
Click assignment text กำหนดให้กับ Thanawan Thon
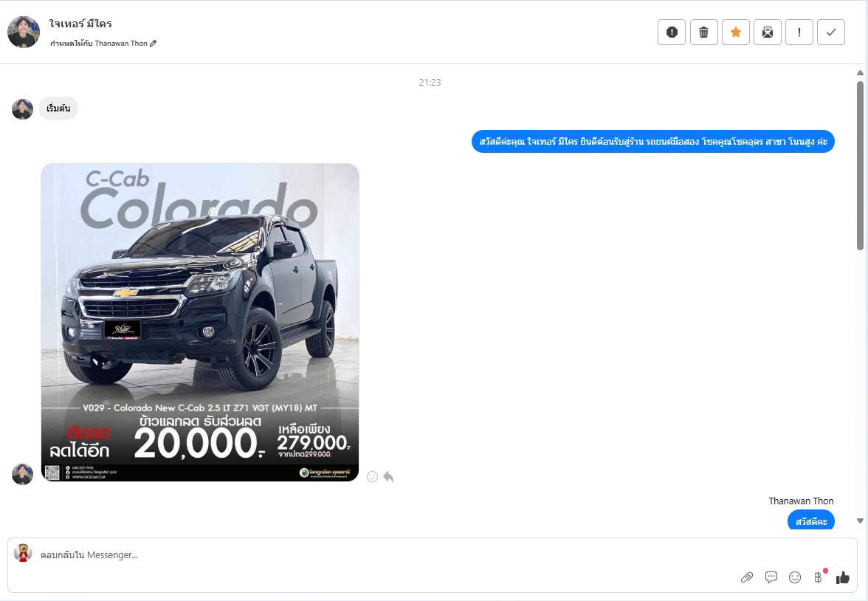[99, 44]
